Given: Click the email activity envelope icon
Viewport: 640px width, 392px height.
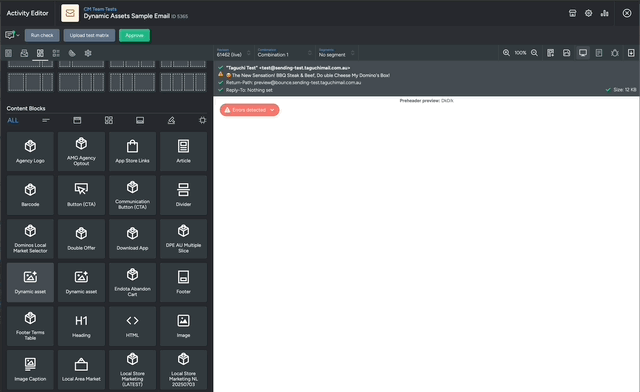Looking at the screenshot, I should click(70, 13).
